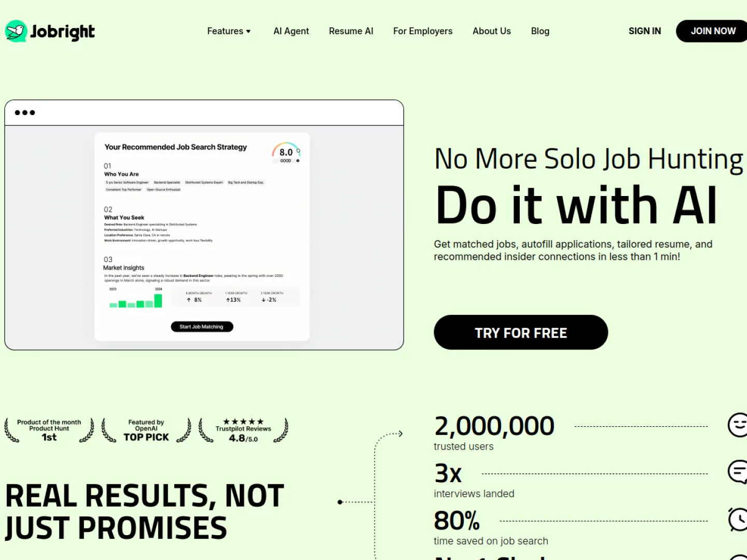This screenshot has width=747, height=560.
Task: Click the 'No More Solo Job Hunting' heading
Action: point(589,159)
